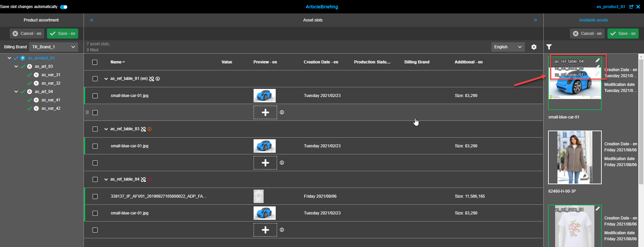Click Cancel - en in Available assets

[587, 34]
